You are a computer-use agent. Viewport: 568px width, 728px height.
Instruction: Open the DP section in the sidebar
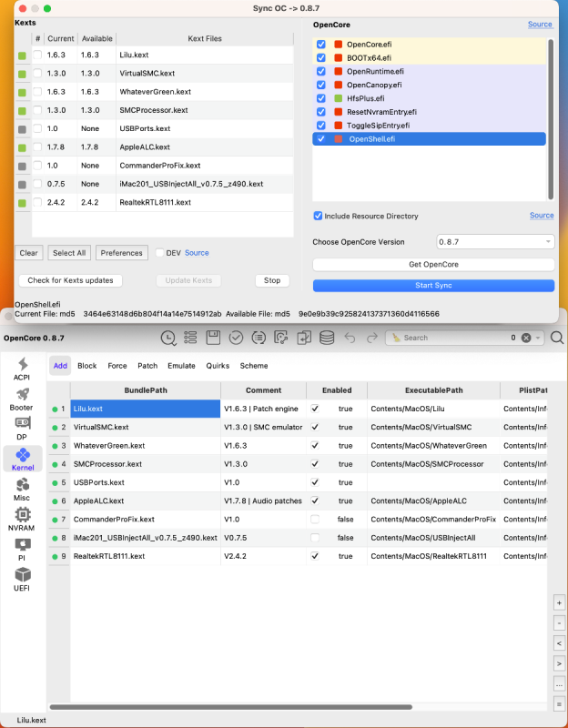click(22, 429)
